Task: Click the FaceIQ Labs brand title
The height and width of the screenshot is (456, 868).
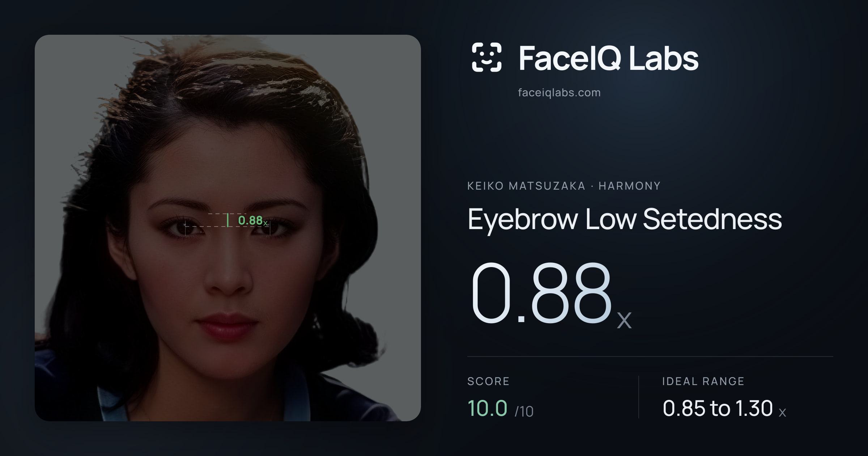Action: point(608,58)
